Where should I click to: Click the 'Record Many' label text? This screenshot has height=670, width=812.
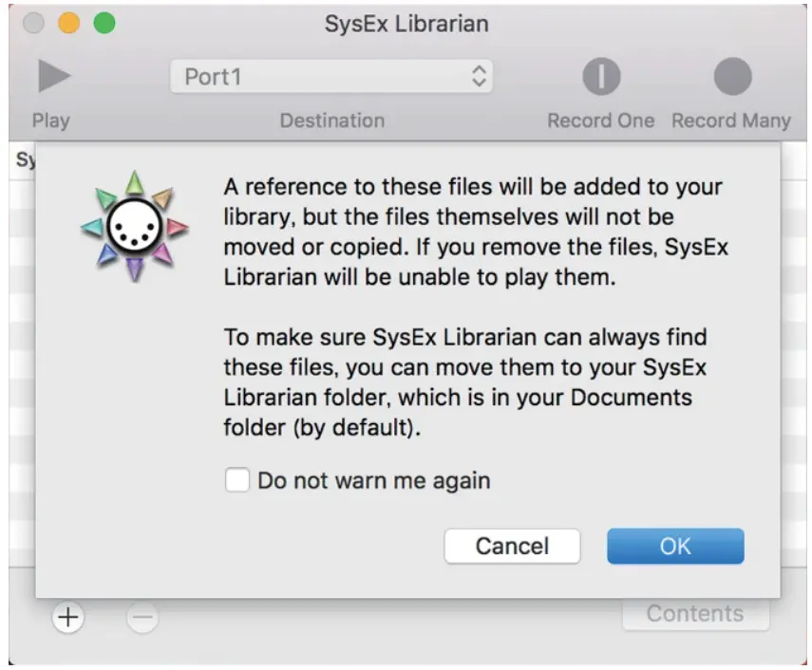(731, 121)
